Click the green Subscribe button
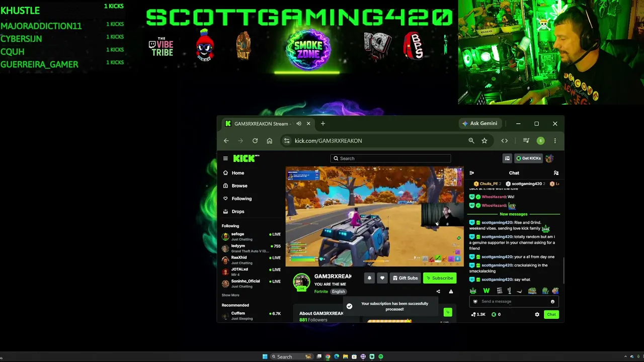The height and width of the screenshot is (362, 644). pyautogui.click(x=440, y=278)
